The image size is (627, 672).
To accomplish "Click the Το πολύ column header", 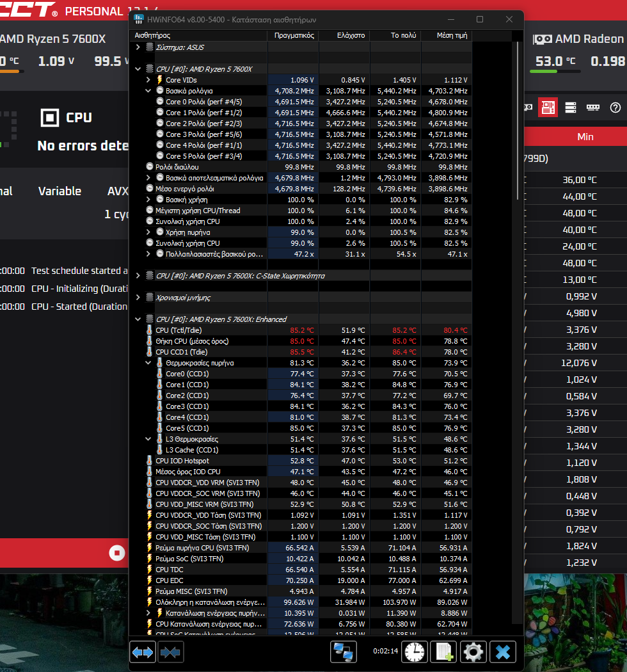I will (x=395, y=35).
